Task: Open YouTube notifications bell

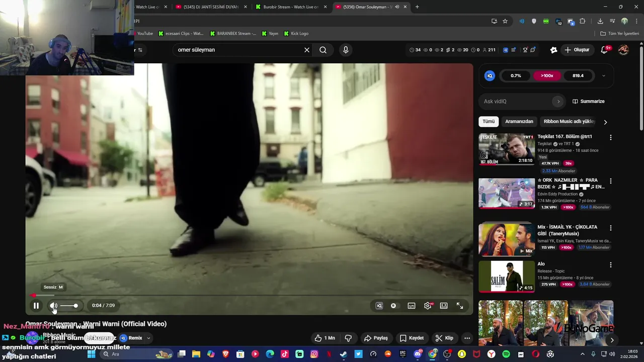Action: click(605, 50)
